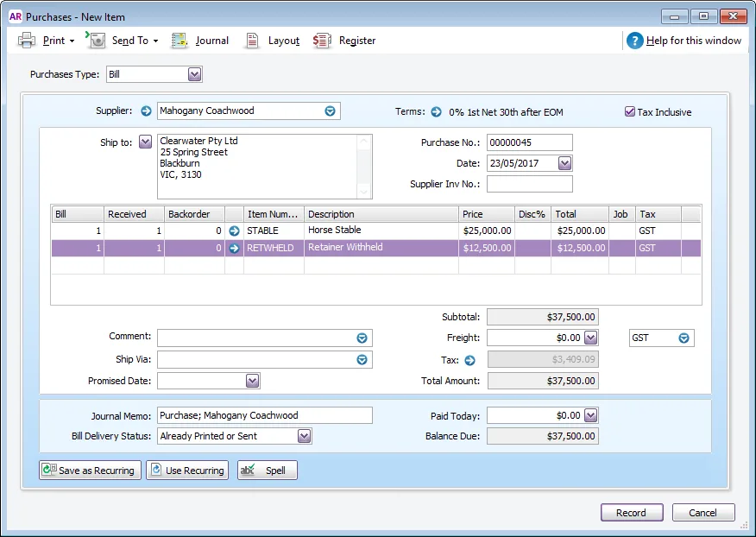
Task: Open the Journal toolbar item
Action: (x=211, y=41)
